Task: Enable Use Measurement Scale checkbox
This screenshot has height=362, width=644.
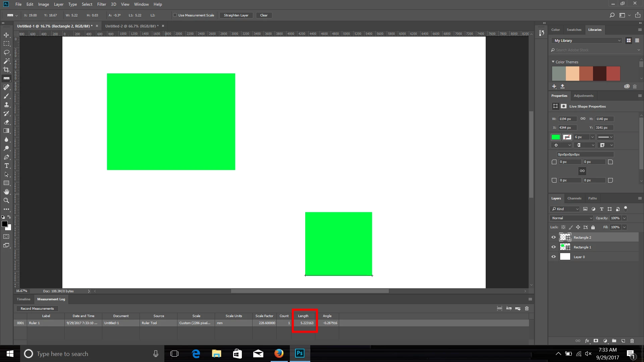Action: 175,15
